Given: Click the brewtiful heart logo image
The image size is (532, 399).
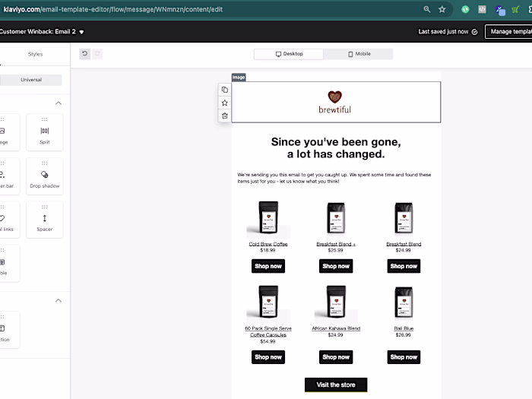Looking at the screenshot, I should click(334, 102).
